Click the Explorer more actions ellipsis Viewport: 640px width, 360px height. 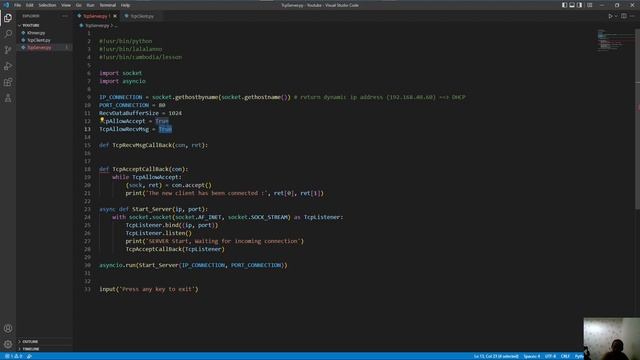[65, 16]
